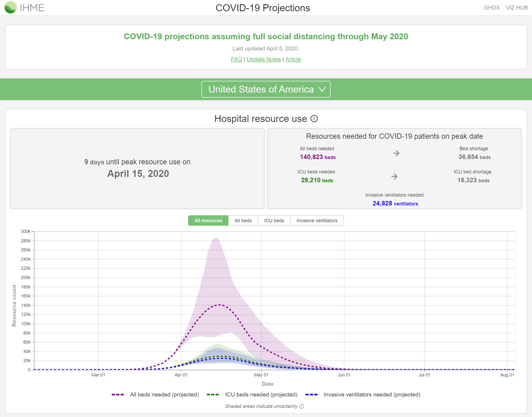Toggle ICU beds needed projection visibility

point(261,394)
